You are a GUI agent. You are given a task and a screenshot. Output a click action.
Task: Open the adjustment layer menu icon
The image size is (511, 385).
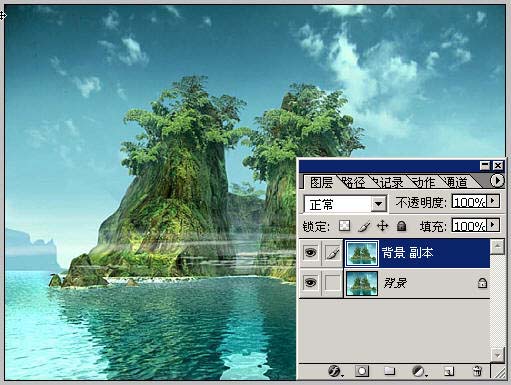(419, 371)
